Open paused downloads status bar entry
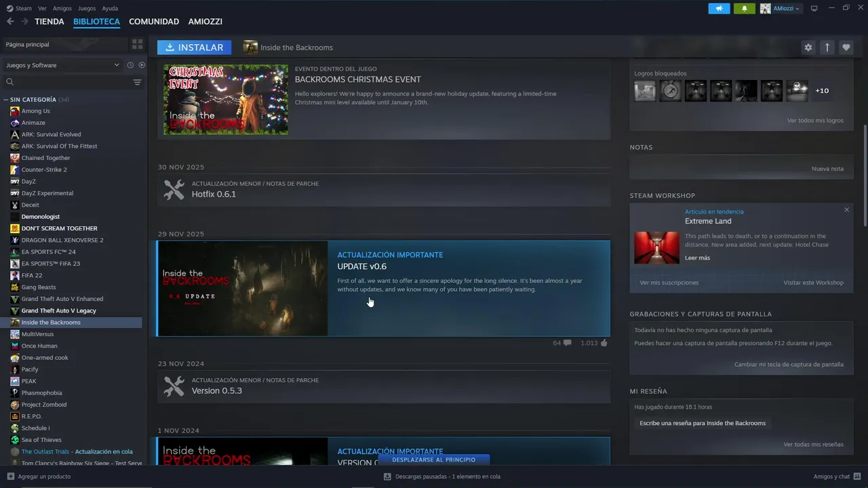Image resolution: width=868 pixels, height=488 pixels. click(x=441, y=476)
